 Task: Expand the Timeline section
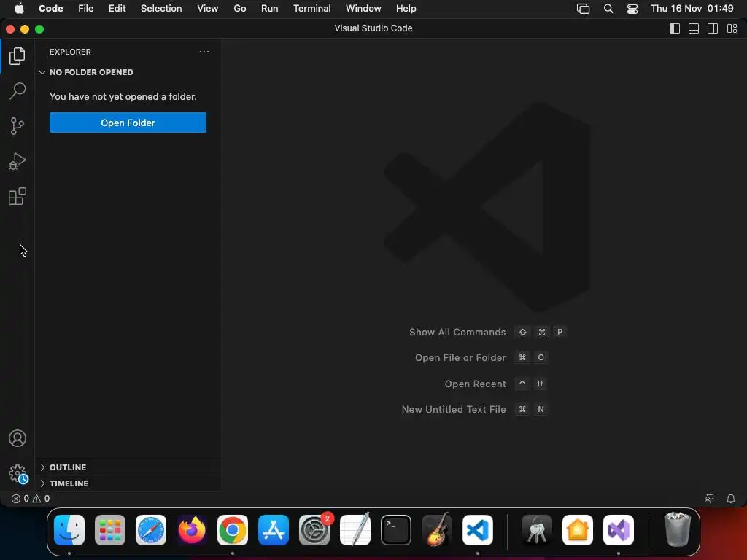coord(128,483)
